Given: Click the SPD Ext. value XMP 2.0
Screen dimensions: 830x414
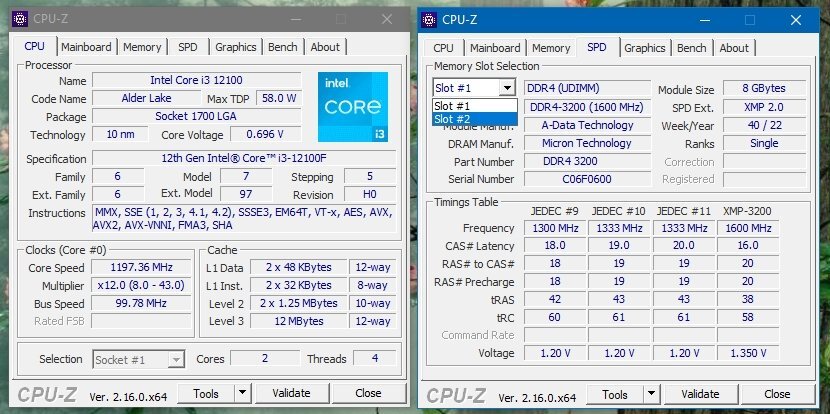Looking at the screenshot, I should click(x=764, y=107).
